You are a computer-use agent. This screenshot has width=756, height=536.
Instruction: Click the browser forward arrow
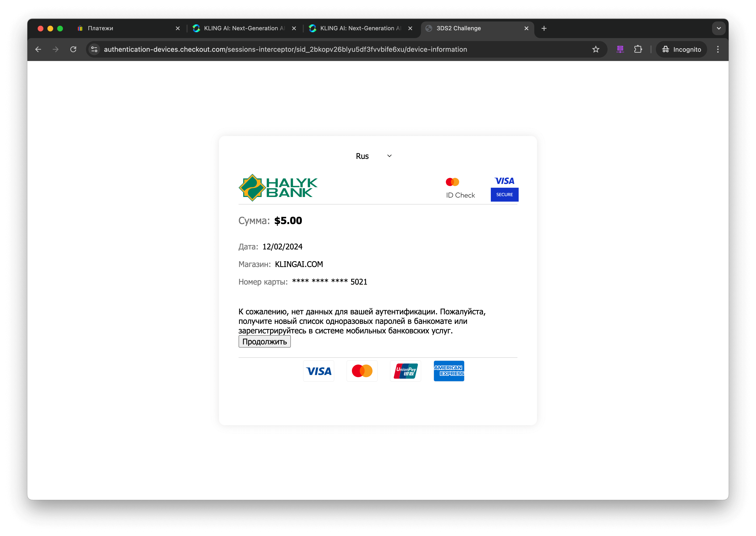click(56, 50)
